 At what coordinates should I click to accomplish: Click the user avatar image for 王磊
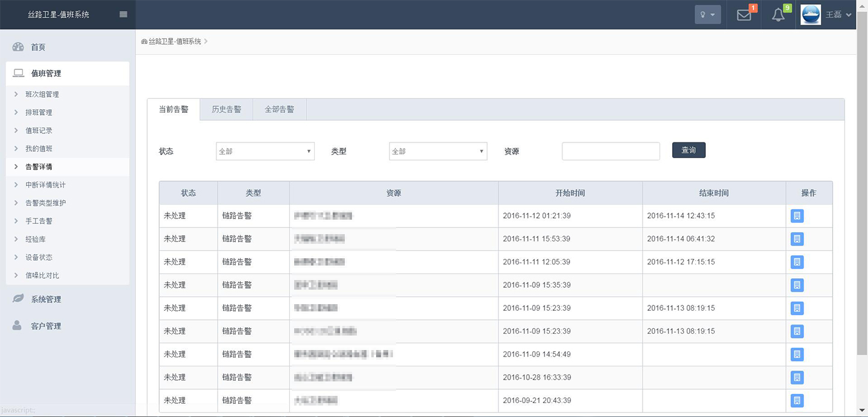810,14
